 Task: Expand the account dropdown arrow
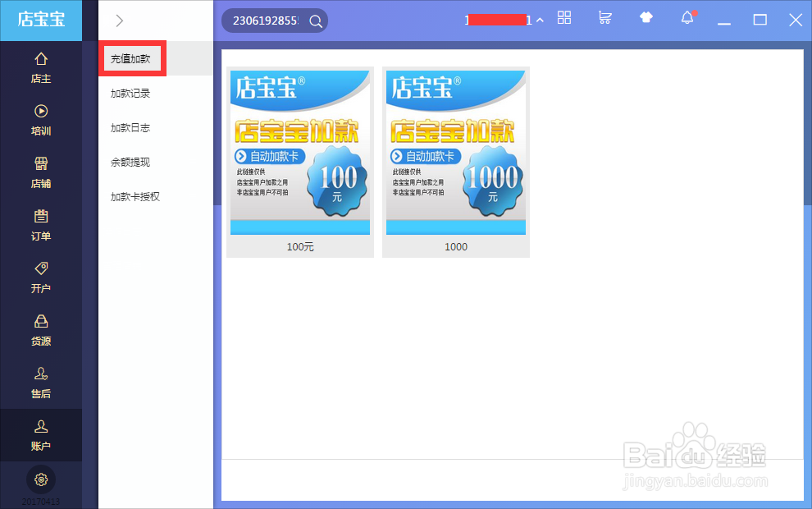(x=541, y=21)
